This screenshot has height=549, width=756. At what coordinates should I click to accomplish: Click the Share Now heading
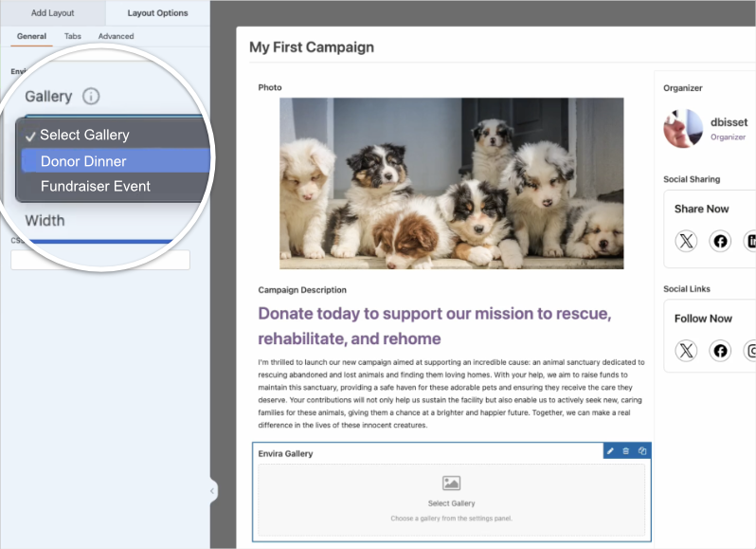[x=701, y=209]
